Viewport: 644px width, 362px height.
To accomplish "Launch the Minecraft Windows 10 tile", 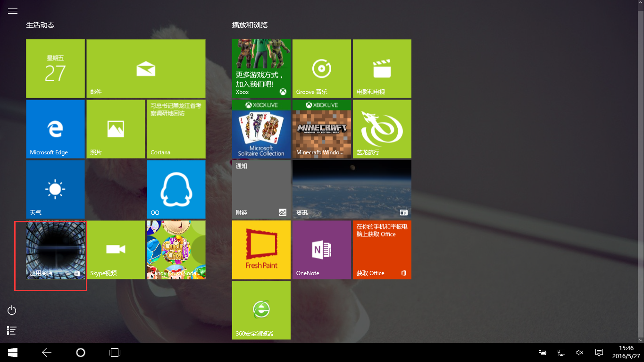I will click(x=322, y=129).
